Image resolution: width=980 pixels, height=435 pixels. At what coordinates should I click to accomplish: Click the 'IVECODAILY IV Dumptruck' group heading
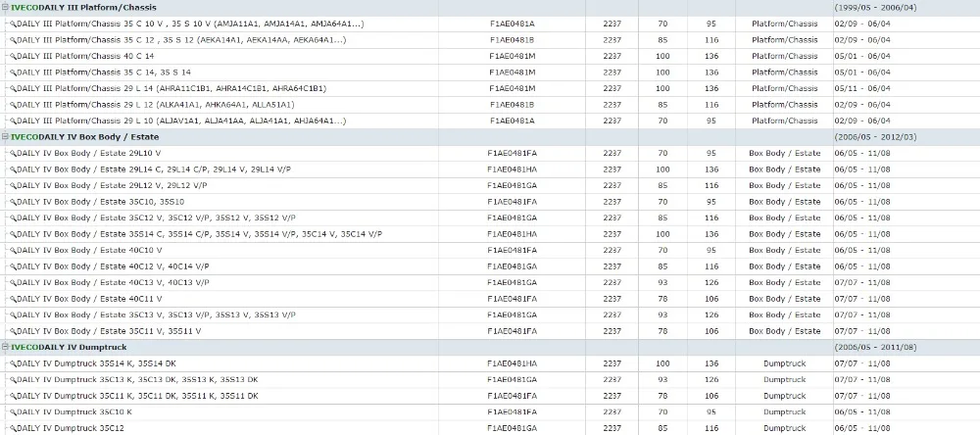69,348
